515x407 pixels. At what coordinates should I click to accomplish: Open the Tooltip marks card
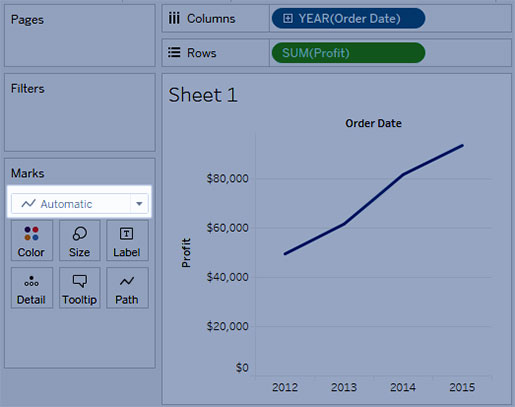tap(80, 288)
